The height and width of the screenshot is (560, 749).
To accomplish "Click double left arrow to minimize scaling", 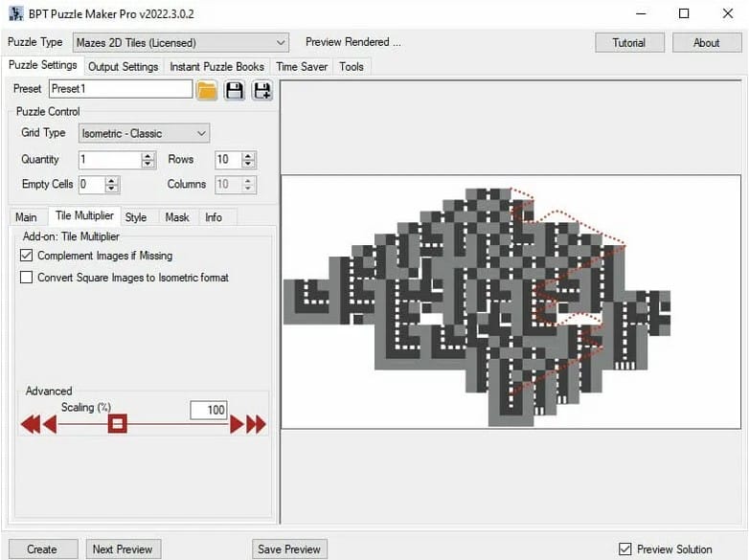I will pos(30,424).
